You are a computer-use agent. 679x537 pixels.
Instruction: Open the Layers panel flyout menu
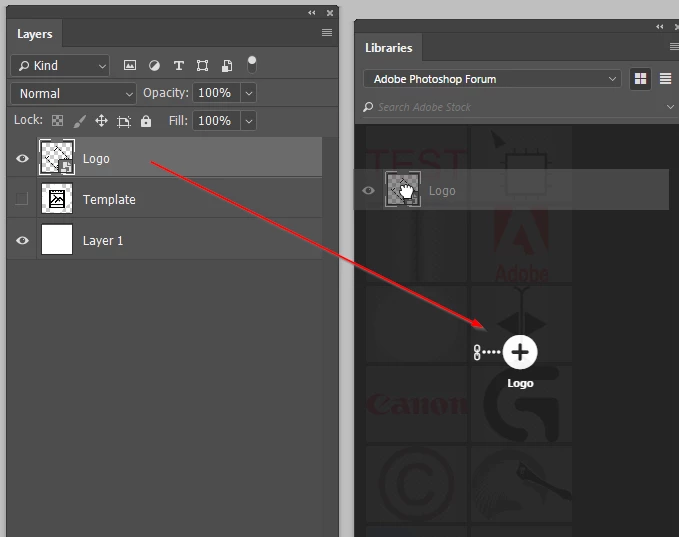pos(327,32)
